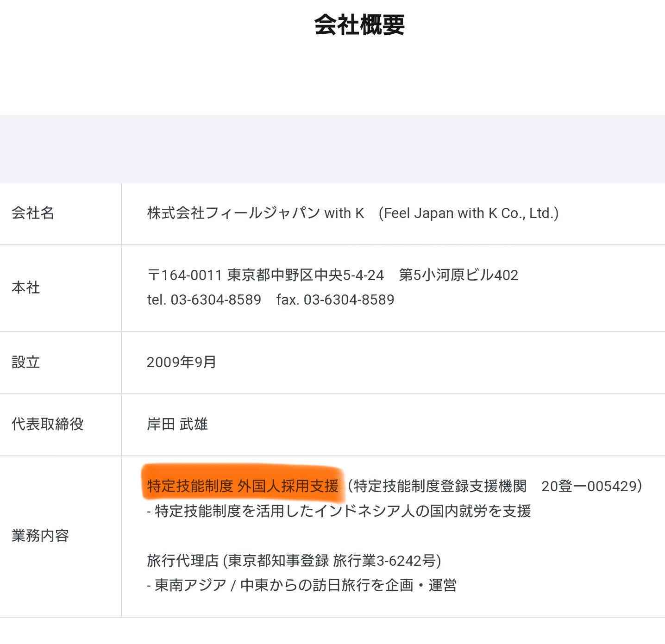The width and height of the screenshot is (665, 644).
Task: Click the tel. 03-6304-8589 phone number
Action: coord(204,300)
